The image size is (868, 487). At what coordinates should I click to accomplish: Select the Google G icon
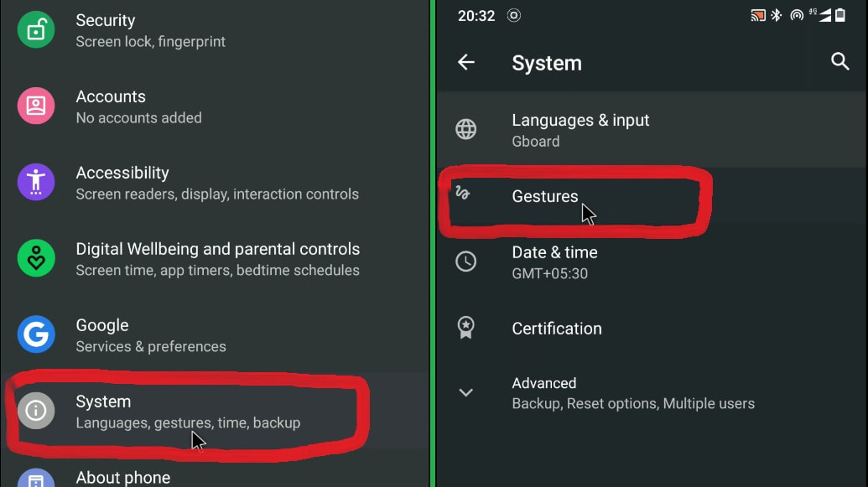35,334
